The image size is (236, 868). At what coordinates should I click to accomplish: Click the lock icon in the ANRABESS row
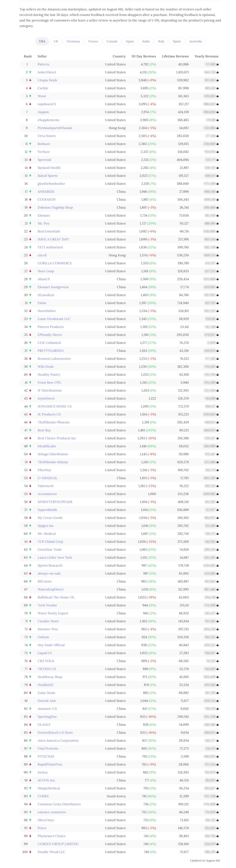click(217, 192)
